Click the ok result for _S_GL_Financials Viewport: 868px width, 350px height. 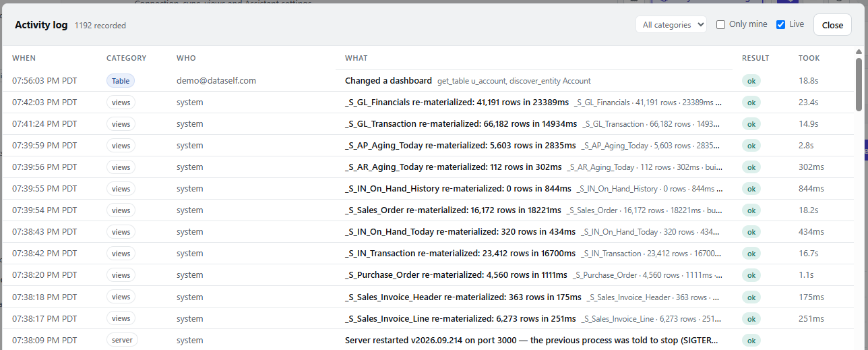point(751,103)
